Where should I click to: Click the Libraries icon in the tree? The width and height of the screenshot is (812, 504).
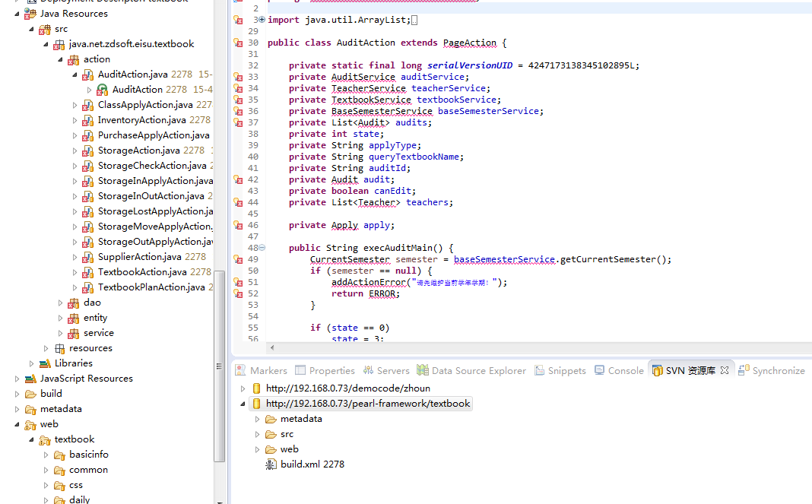click(45, 363)
